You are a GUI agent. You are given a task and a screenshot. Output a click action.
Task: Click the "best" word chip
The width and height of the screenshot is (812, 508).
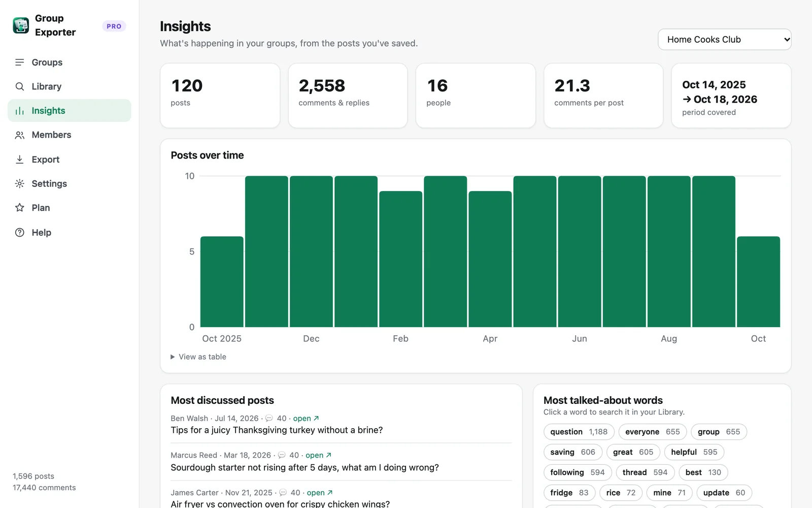[703, 472]
